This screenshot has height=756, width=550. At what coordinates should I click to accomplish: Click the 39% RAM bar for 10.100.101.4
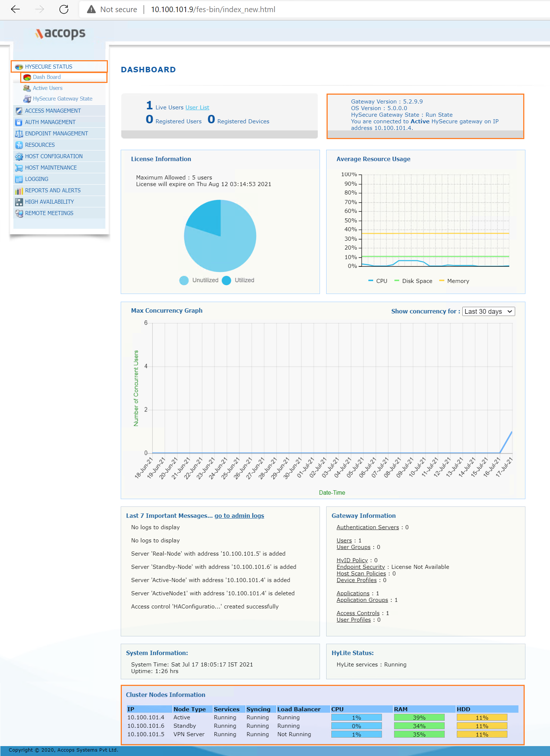pyautogui.click(x=419, y=717)
